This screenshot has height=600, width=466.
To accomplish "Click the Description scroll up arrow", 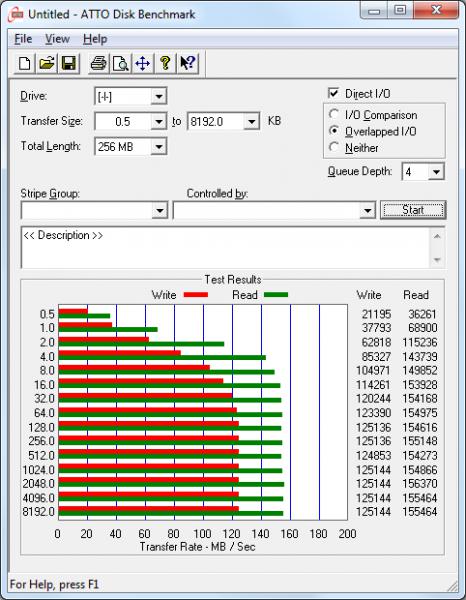I will (437, 236).
